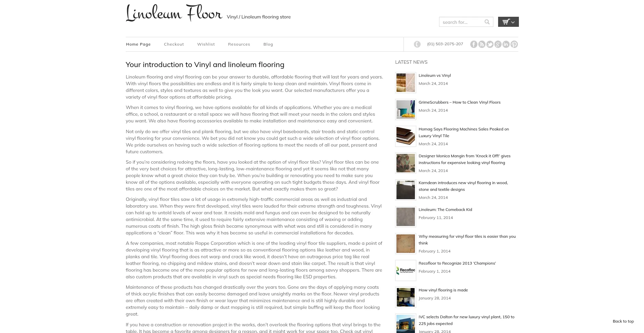
Task: Open the Facebook social icon
Action: [x=474, y=44]
